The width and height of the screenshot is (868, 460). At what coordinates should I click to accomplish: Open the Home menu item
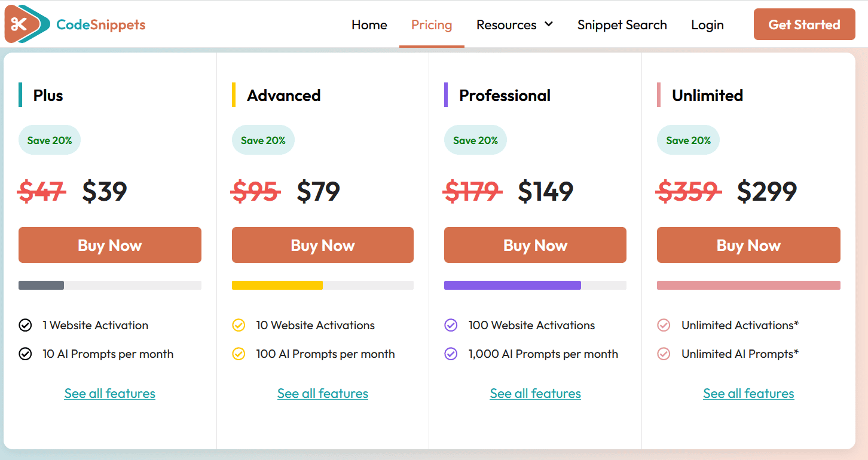tap(369, 24)
